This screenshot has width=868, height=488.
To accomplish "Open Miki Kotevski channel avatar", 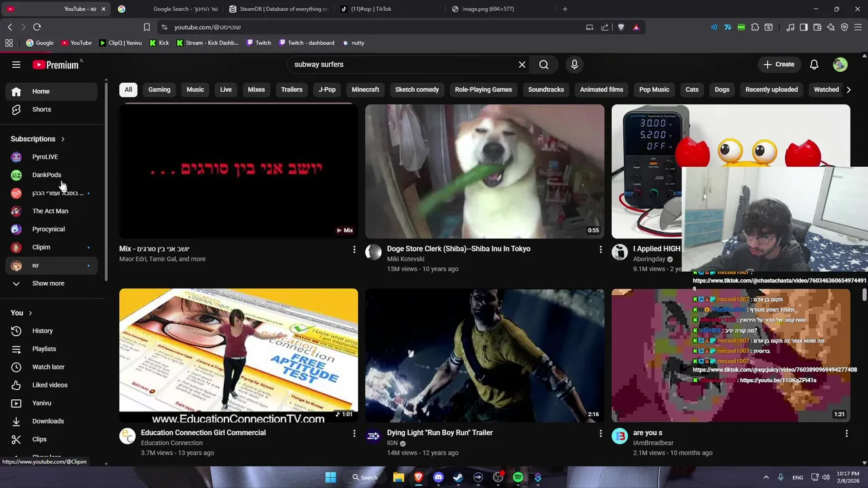I will tap(374, 253).
